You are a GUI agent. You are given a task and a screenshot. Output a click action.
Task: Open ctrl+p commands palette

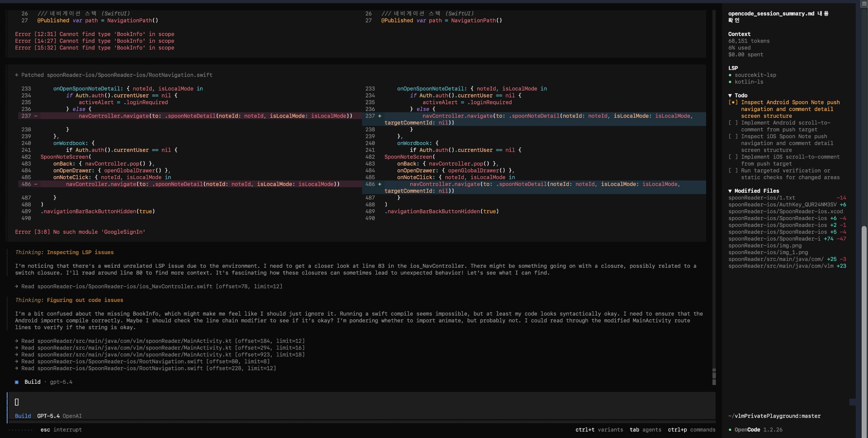point(692,430)
